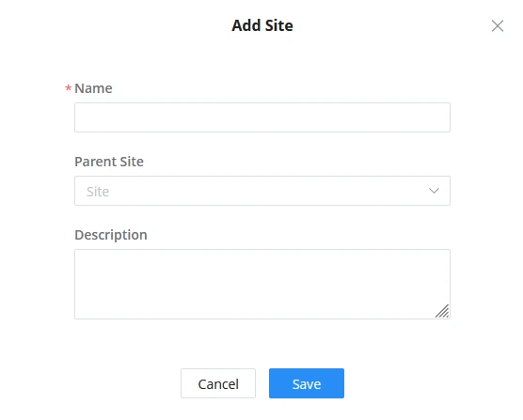Viewport: 523px width, 420px height.
Task: Click the Add Site dialog title
Action: click(x=262, y=25)
